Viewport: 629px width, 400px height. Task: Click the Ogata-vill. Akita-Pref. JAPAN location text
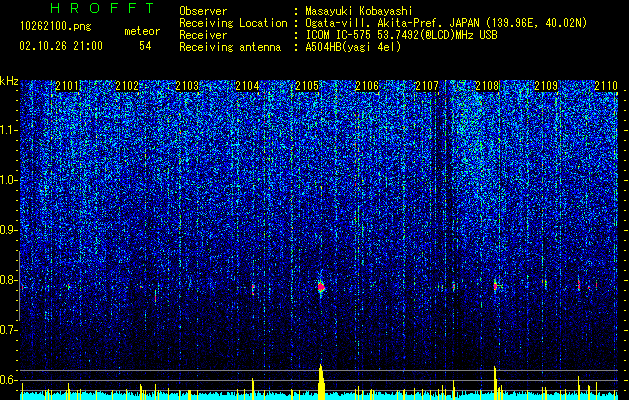(446, 24)
